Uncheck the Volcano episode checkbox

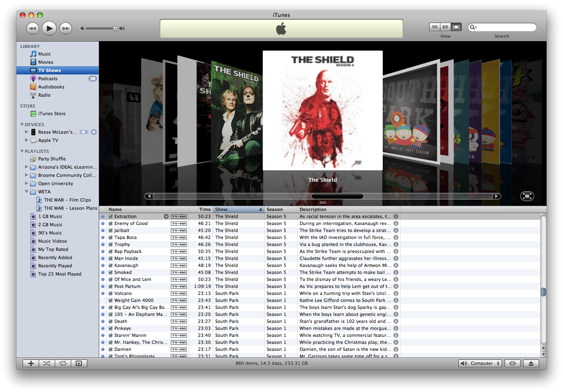point(110,293)
